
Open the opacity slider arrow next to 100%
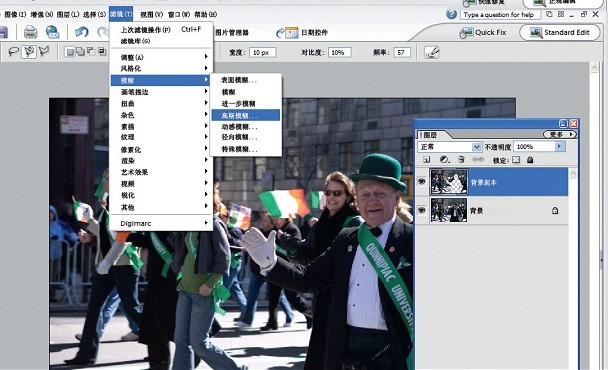559,147
